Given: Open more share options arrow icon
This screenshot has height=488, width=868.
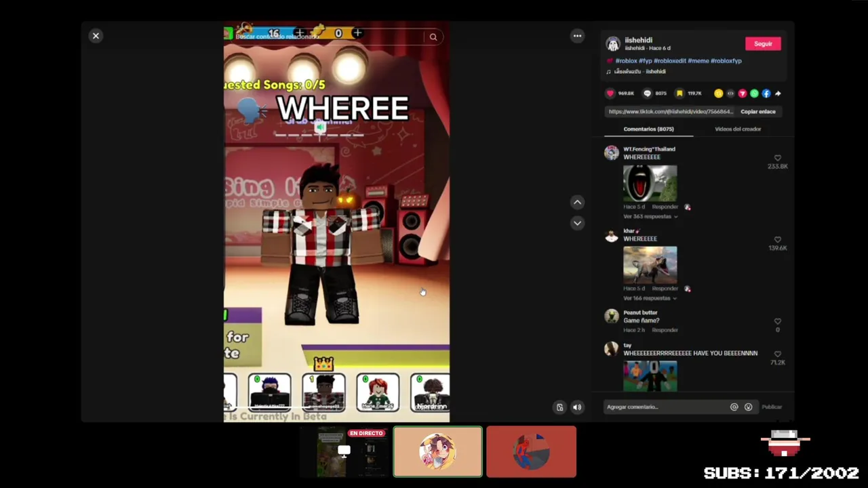Looking at the screenshot, I should coord(778,94).
